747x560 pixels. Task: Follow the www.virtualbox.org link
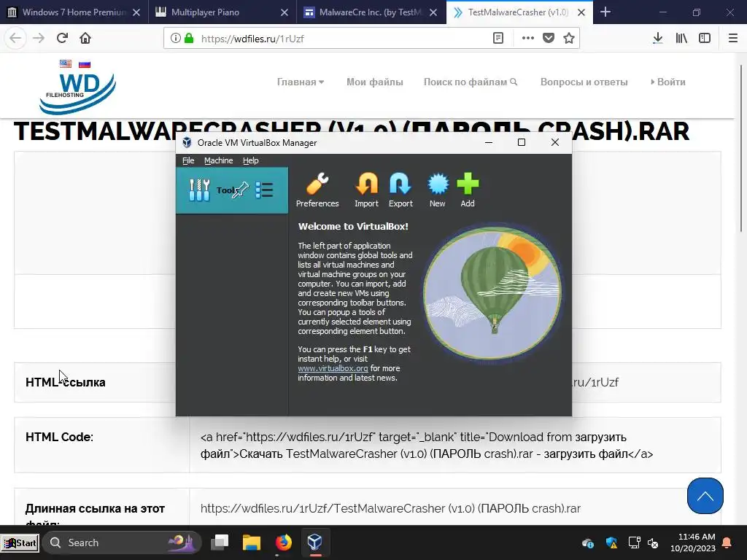(333, 368)
